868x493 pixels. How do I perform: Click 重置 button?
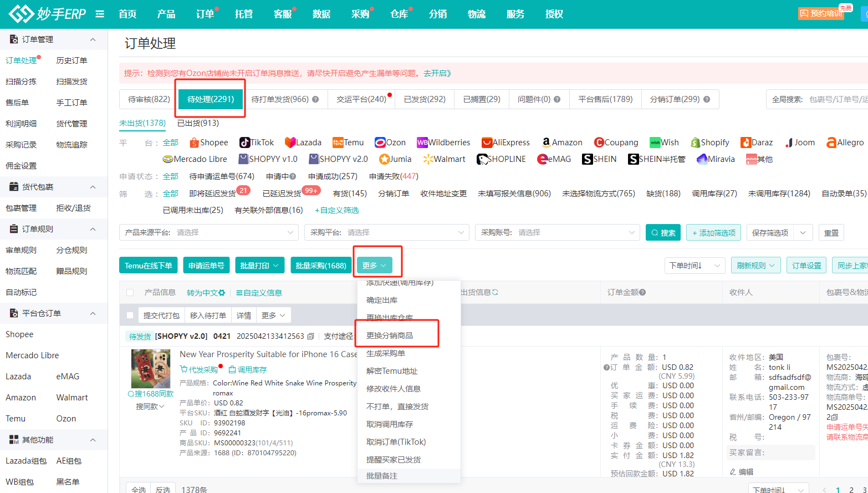831,232
